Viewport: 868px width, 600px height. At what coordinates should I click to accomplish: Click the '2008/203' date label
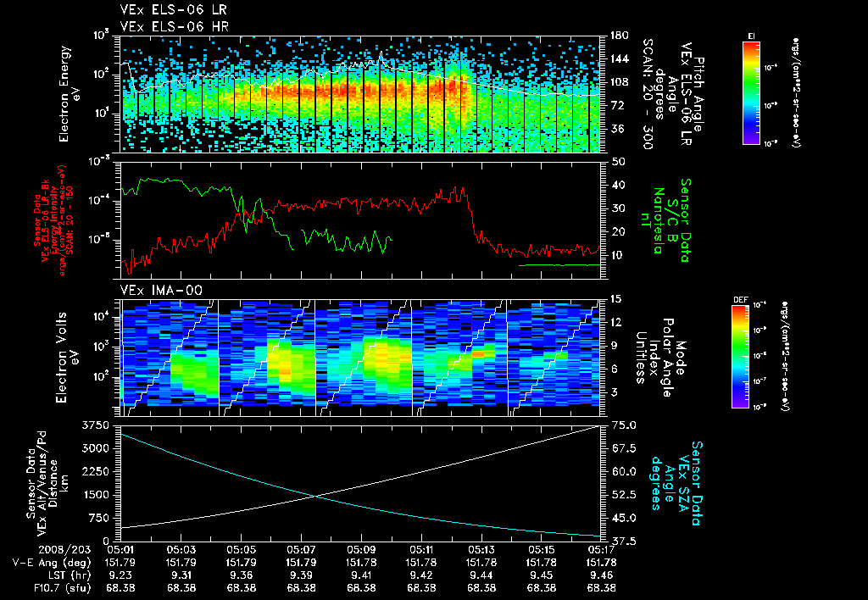click(64, 550)
